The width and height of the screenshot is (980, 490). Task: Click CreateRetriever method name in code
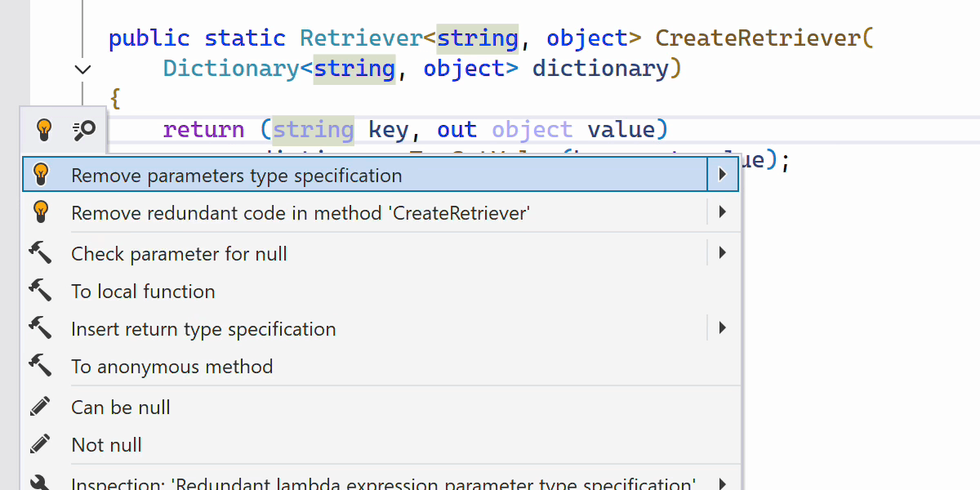click(759, 38)
